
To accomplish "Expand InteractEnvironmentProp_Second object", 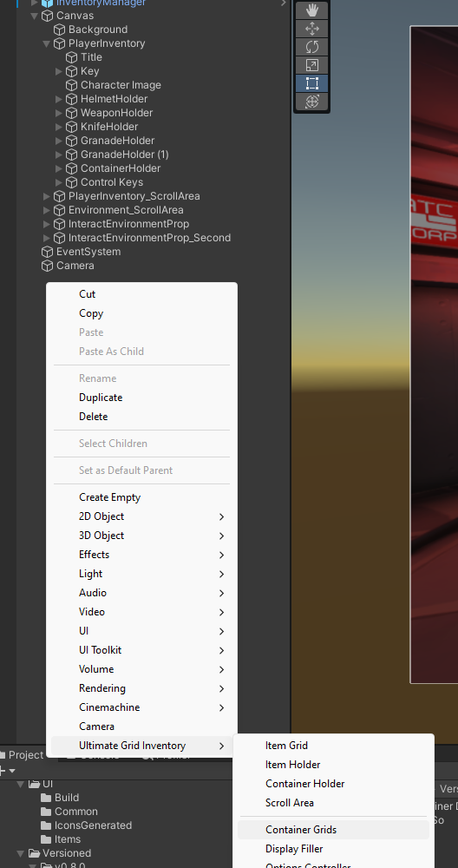I will (47, 238).
